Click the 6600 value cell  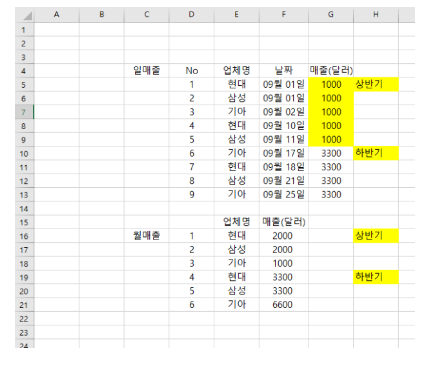tap(284, 305)
